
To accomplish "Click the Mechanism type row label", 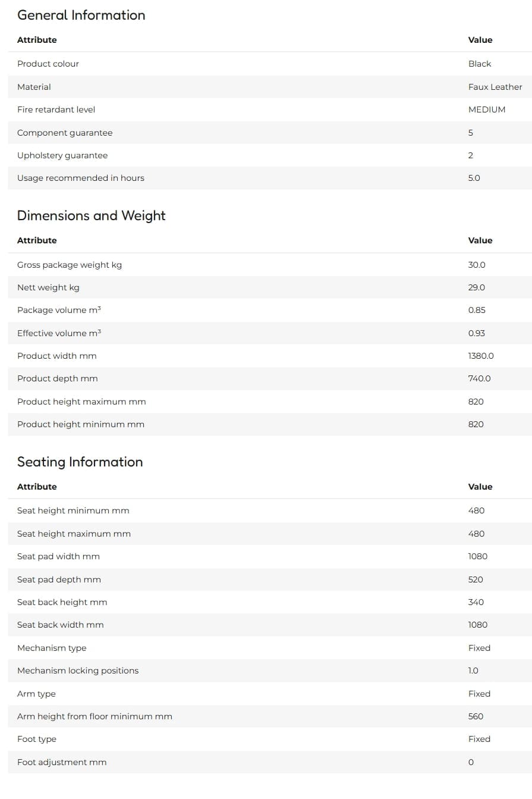I will coord(52,648).
